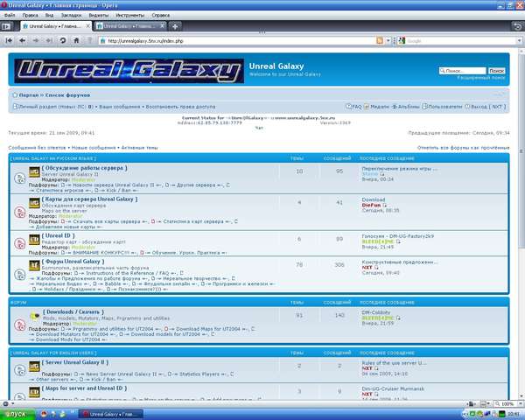Open Maps for server and Unreal ED forum
Screen dimensions: 525x420
point(84,388)
